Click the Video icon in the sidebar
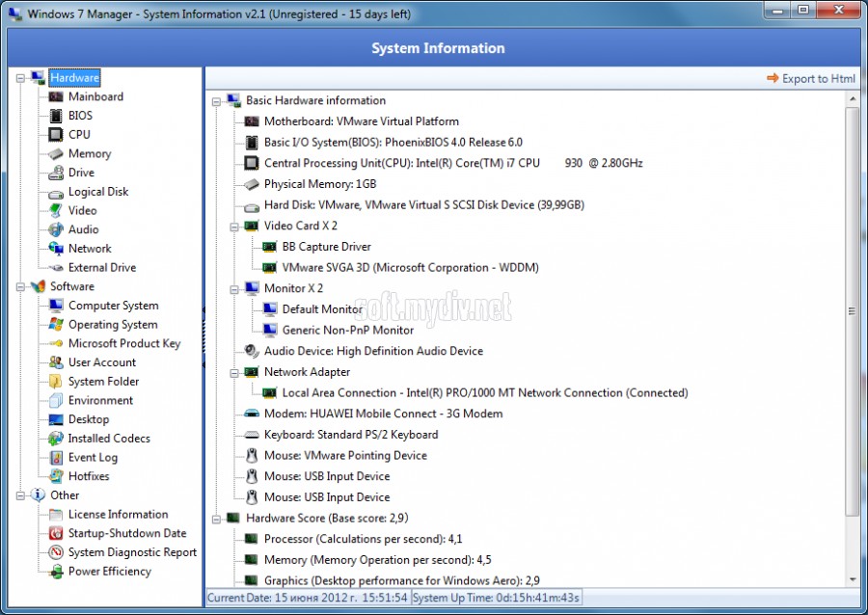This screenshot has width=868, height=615. pos(56,211)
